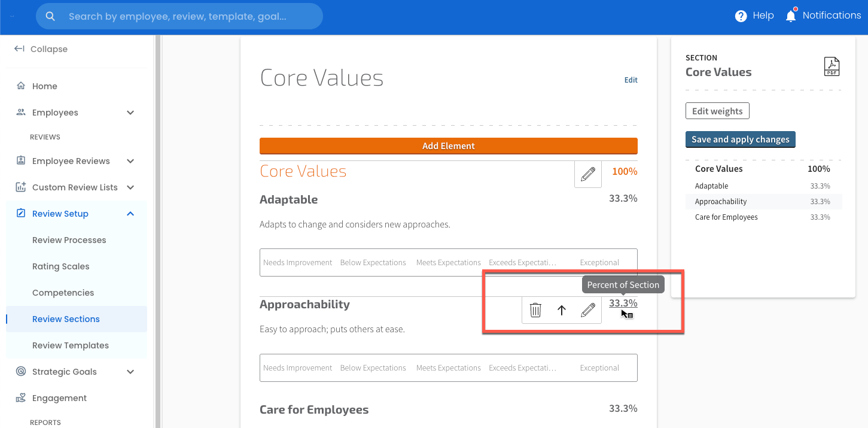This screenshot has width=868, height=428.
Task: Expand the Custom Review Lists chevron
Action: [x=130, y=187]
